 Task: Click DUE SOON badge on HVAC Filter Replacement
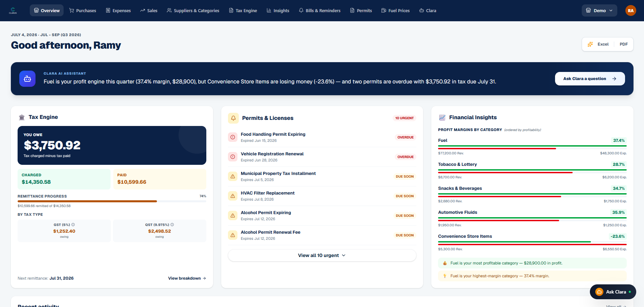pyautogui.click(x=405, y=196)
